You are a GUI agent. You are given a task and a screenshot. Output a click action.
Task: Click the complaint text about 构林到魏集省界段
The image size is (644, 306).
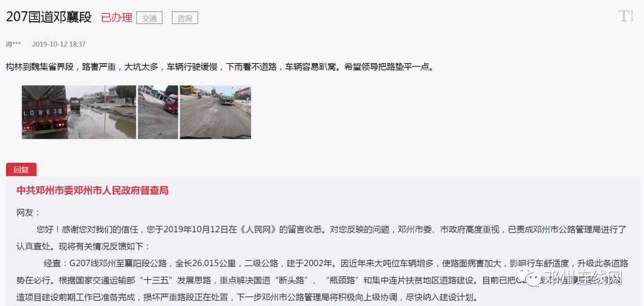coord(219,67)
